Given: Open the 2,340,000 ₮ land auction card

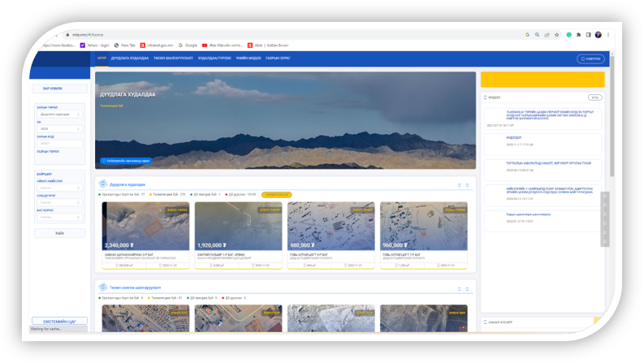Looking at the screenshot, I should pos(146,236).
